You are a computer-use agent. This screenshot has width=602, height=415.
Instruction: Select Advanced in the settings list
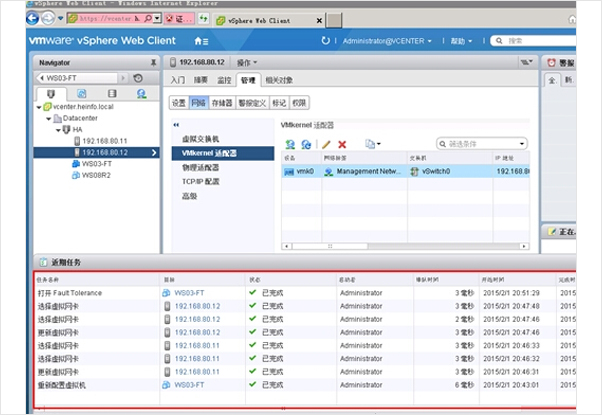(189, 196)
